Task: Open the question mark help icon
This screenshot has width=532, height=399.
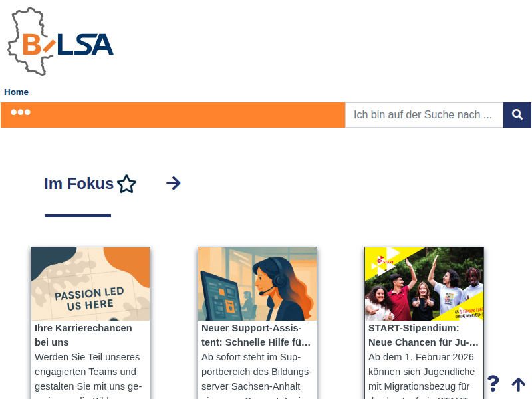Action: 493,384
